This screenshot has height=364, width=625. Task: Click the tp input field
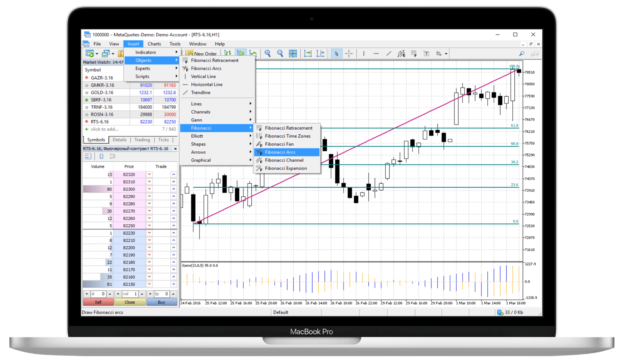(x=162, y=294)
